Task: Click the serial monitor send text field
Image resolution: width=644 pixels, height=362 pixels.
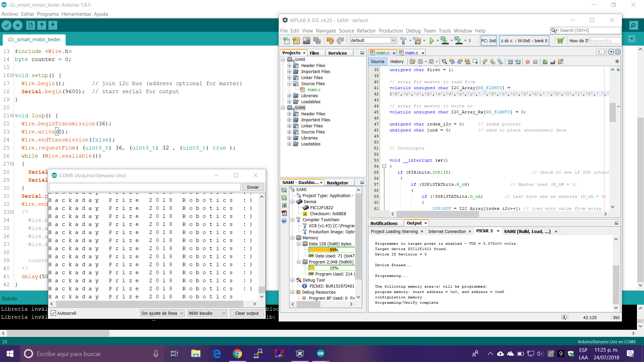Action: [x=145, y=187]
